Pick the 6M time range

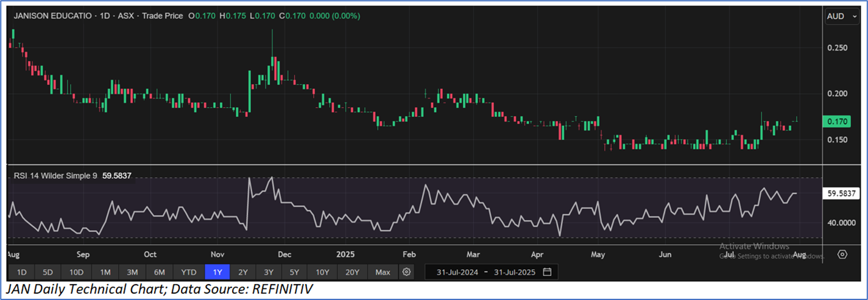click(x=160, y=271)
